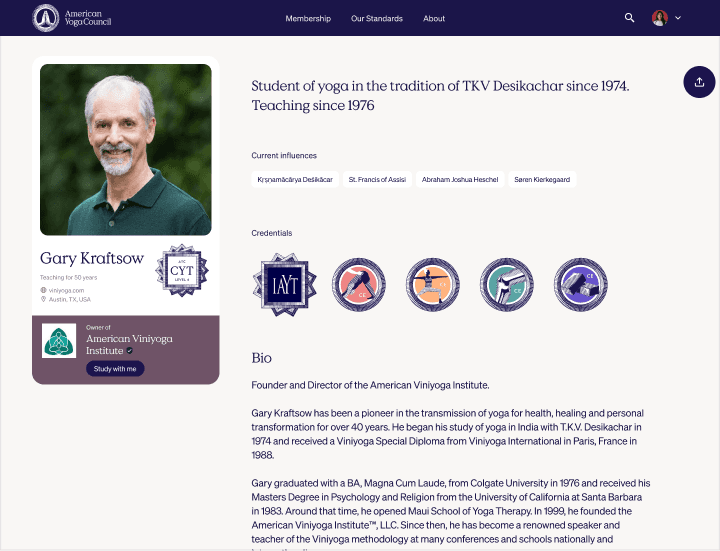Click the Credentials section label
Screen dimensions: 720x551
coord(271,233)
